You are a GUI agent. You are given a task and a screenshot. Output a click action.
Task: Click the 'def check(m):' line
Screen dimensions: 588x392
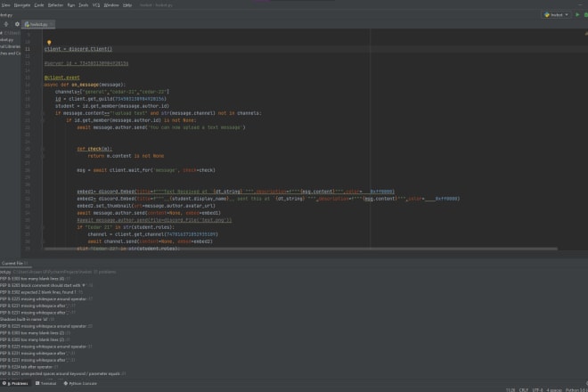point(94,149)
